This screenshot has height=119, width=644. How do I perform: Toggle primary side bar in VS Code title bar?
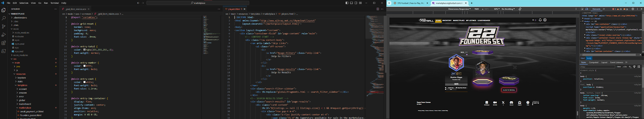347,3
